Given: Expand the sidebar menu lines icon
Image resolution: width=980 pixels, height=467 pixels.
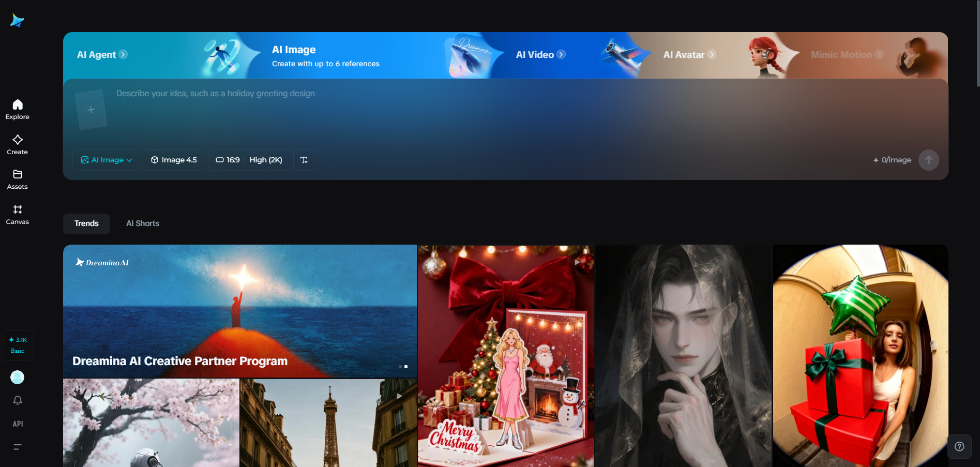Looking at the screenshot, I should (x=18, y=447).
